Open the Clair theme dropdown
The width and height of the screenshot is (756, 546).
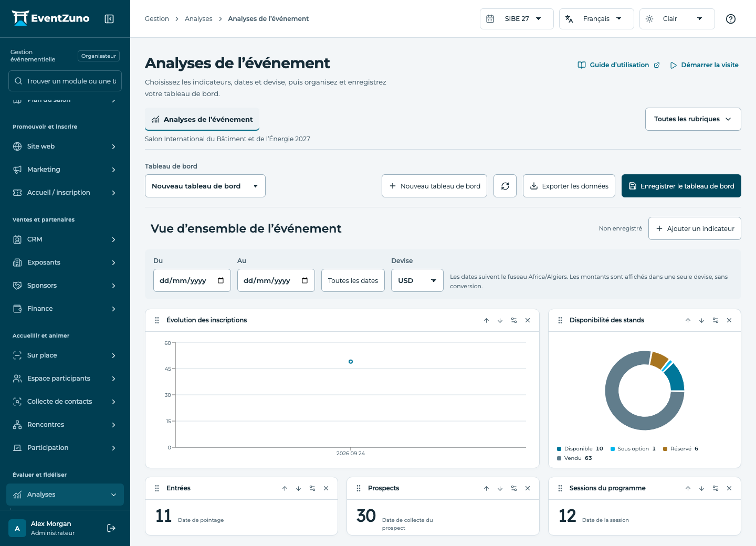click(x=677, y=19)
